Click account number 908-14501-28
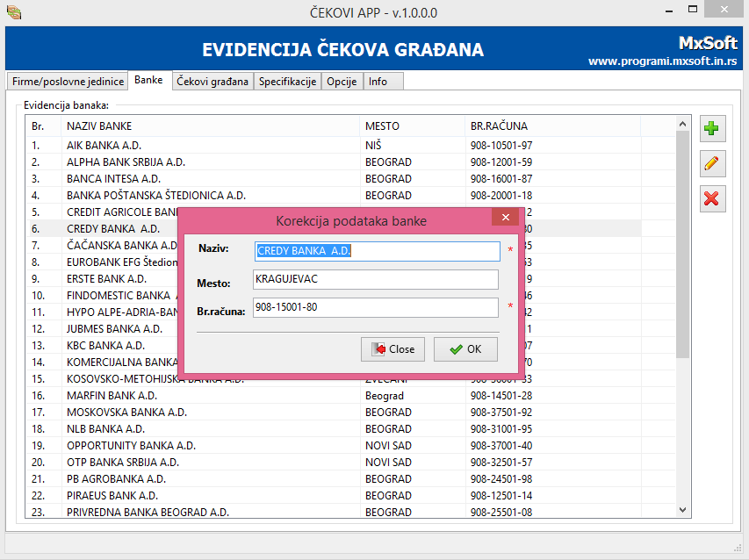 coord(501,396)
